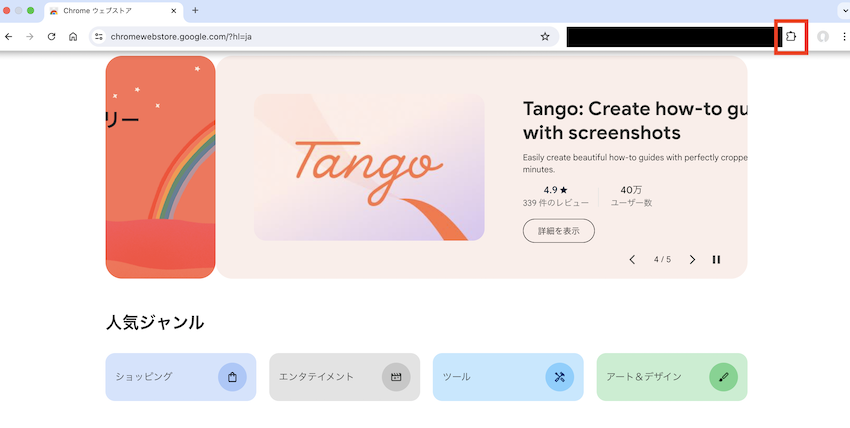Close the Chrome ウェブストア tab

tap(173, 10)
